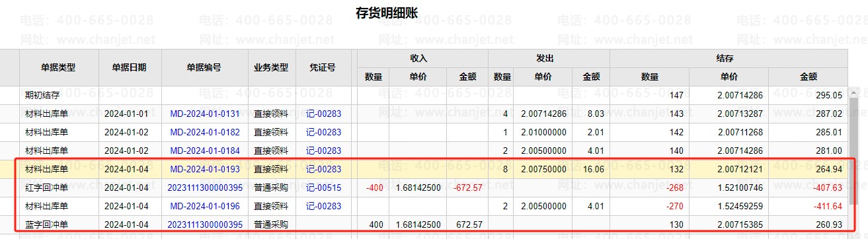868x239 pixels.
Task: Click the issue amount 8.03
Action: tap(596, 114)
